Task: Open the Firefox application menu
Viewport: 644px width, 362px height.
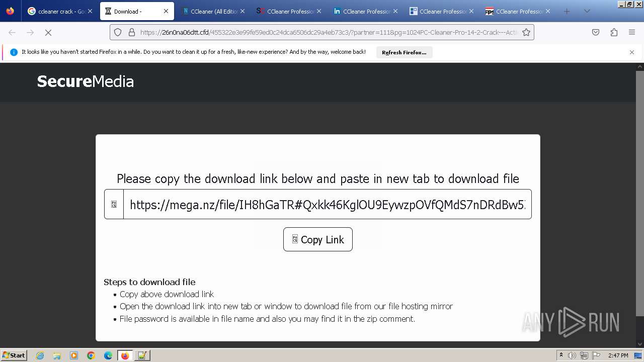Action: (632, 32)
